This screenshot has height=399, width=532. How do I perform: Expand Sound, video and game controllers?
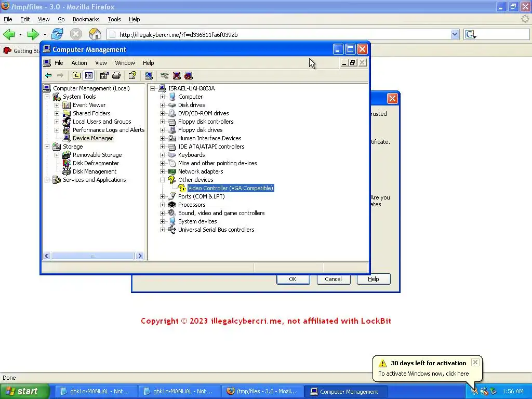pos(162,213)
